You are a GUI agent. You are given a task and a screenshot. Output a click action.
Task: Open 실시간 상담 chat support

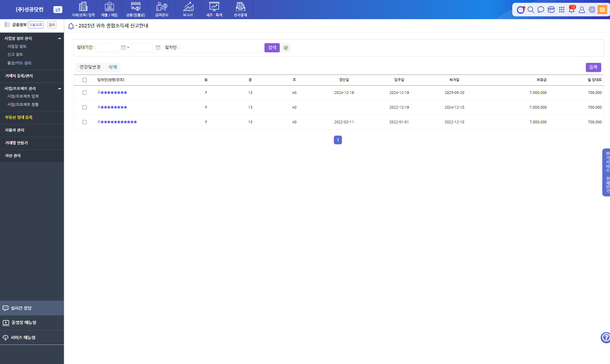click(x=32, y=308)
